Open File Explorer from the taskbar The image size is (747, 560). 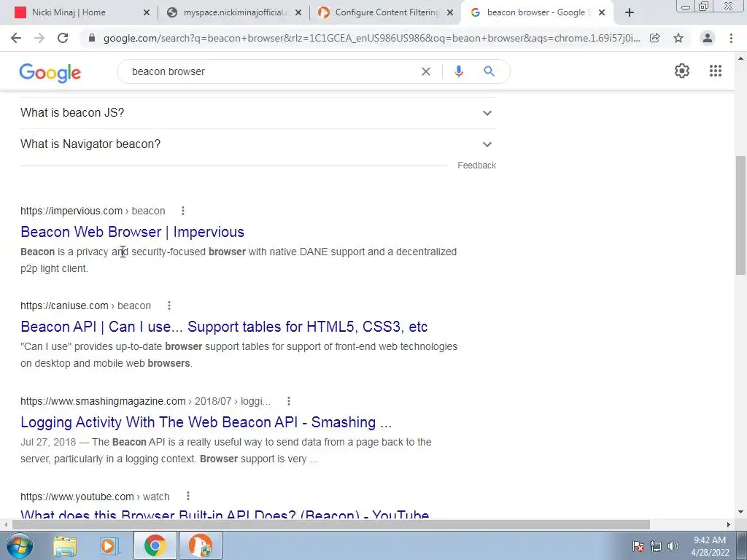click(65, 545)
